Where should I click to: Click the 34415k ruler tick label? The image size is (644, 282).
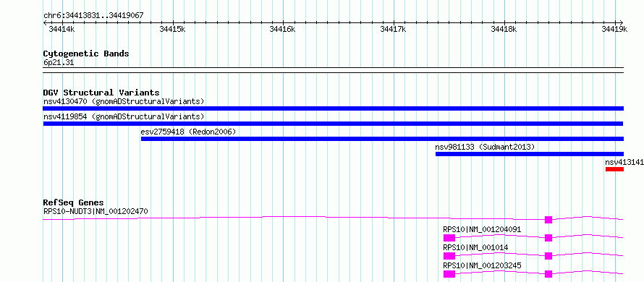[x=172, y=29]
